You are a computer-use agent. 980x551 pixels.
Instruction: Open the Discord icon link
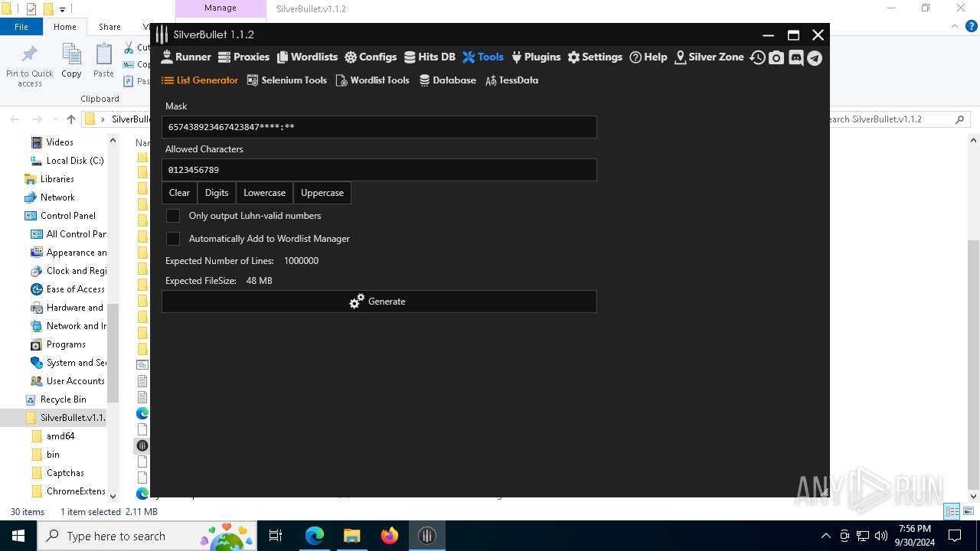coord(796,58)
